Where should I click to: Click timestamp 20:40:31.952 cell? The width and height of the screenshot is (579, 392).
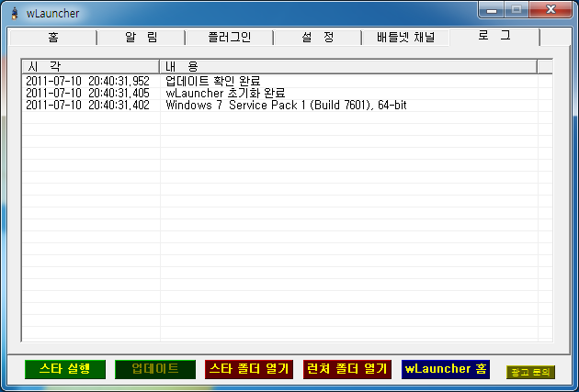87,81
